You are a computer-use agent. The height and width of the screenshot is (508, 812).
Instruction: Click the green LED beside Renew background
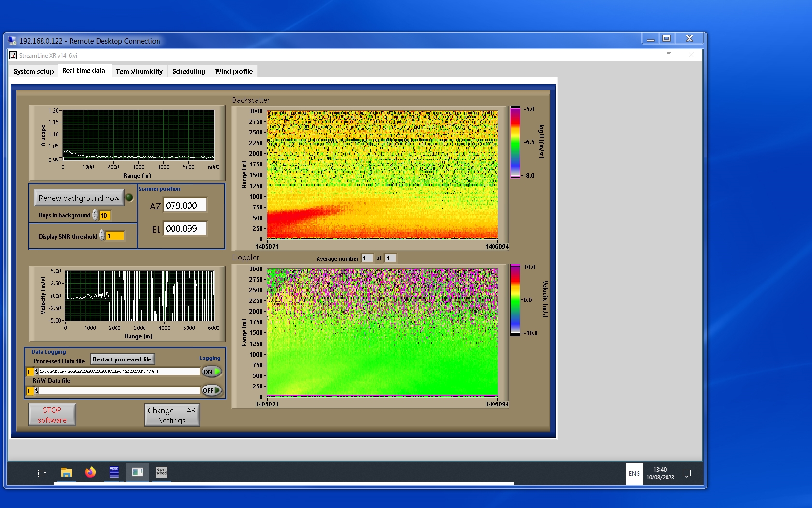click(130, 197)
